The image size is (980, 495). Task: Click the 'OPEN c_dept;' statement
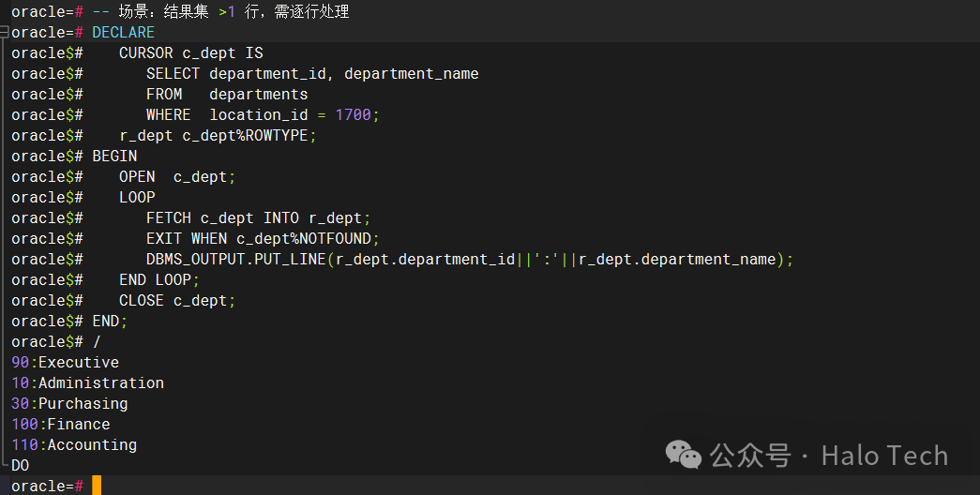(177, 177)
